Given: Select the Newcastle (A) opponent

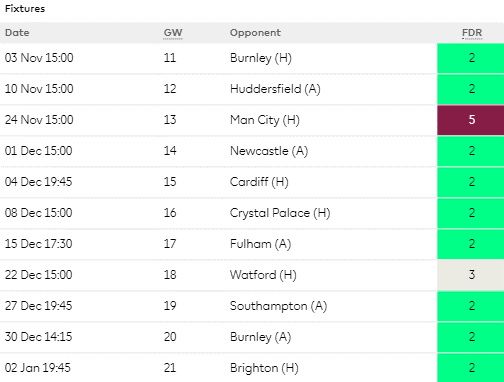Looking at the screenshot, I should point(269,151).
